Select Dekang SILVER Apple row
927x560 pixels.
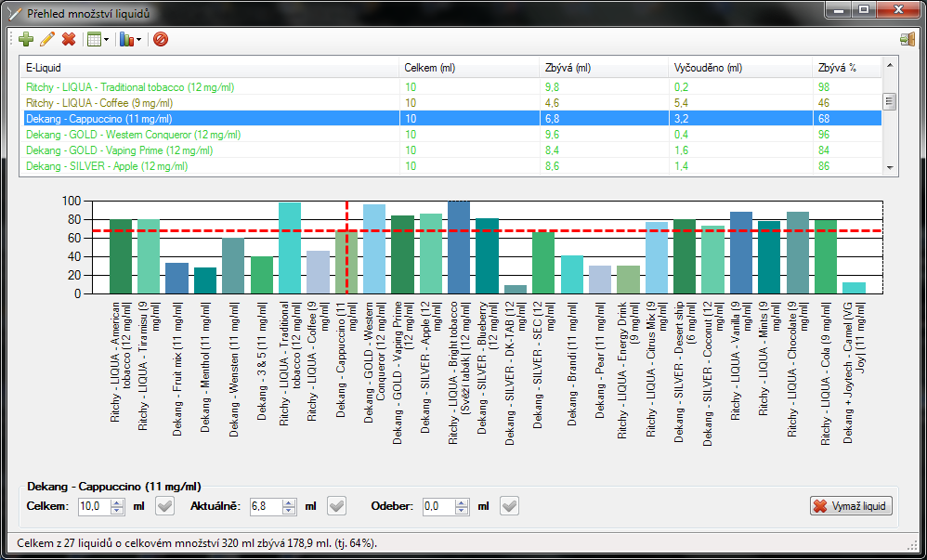tap(452, 166)
